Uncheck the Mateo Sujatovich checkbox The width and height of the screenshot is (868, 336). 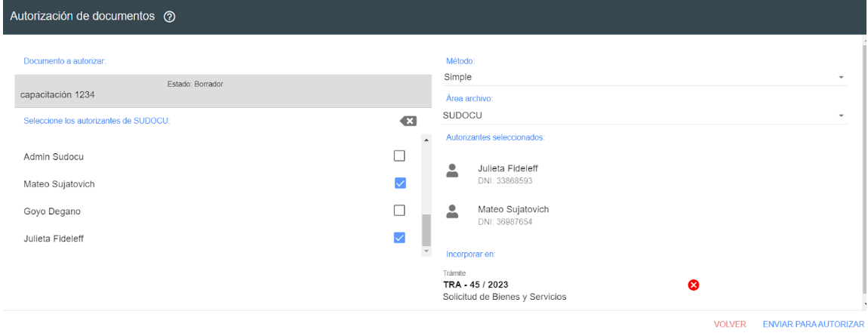[x=400, y=183]
